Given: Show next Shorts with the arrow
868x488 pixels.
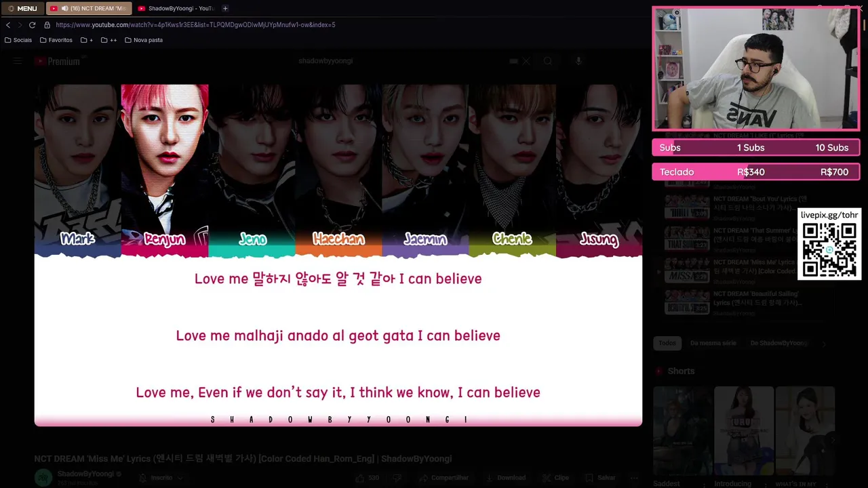Looking at the screenshot, I should (x=833, y=439).
